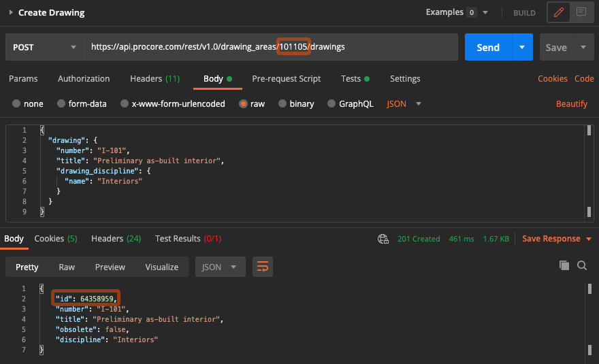This screenshot has width=599, height=364.
Task: Search within the response body
Action: 582,265
